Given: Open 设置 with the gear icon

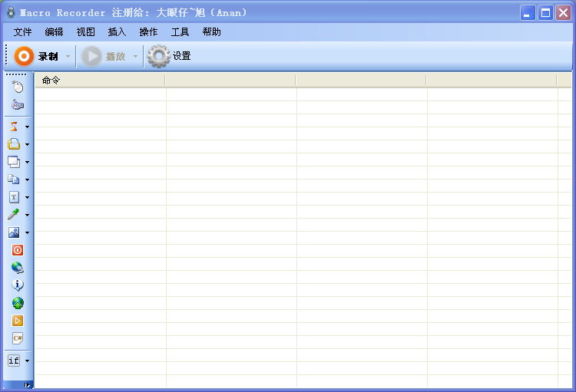Looking at the screenshot, I should (169, 56).
